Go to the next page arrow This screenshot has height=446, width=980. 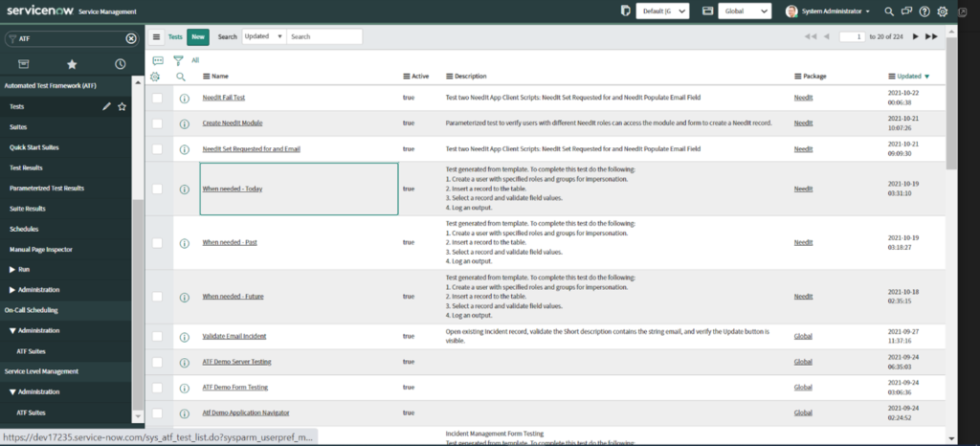(x=916, y=37)
